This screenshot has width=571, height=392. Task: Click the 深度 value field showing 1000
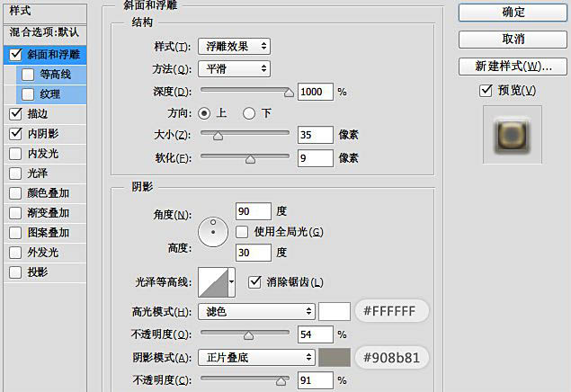point(316,92)
